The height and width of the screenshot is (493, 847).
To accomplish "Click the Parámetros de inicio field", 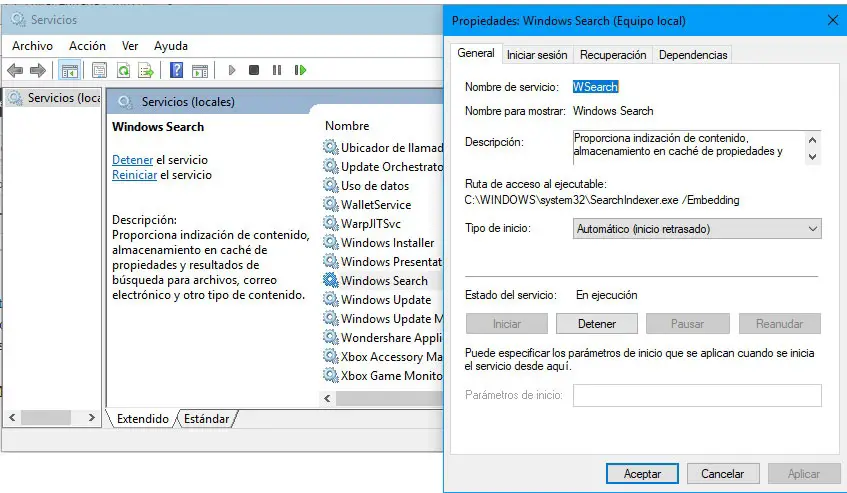I will point(697,395).
